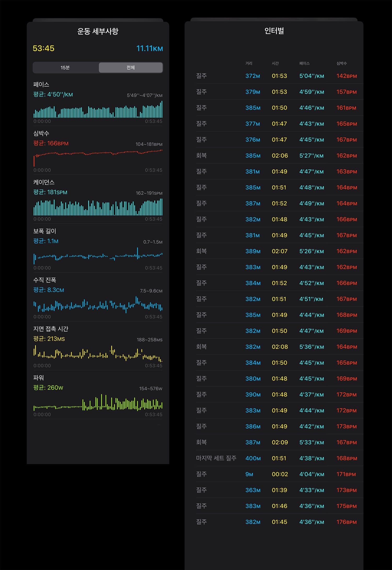Tap the 수직 진폭 oscillation chart
The height and width of the screenshot is (570, 392).
[98, 305]
